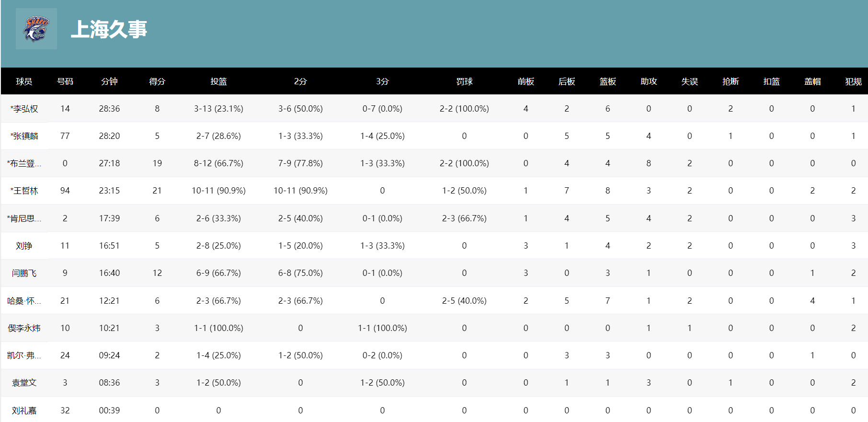
Task: Click the 得分 column header
Action: [x=157, y=81]
